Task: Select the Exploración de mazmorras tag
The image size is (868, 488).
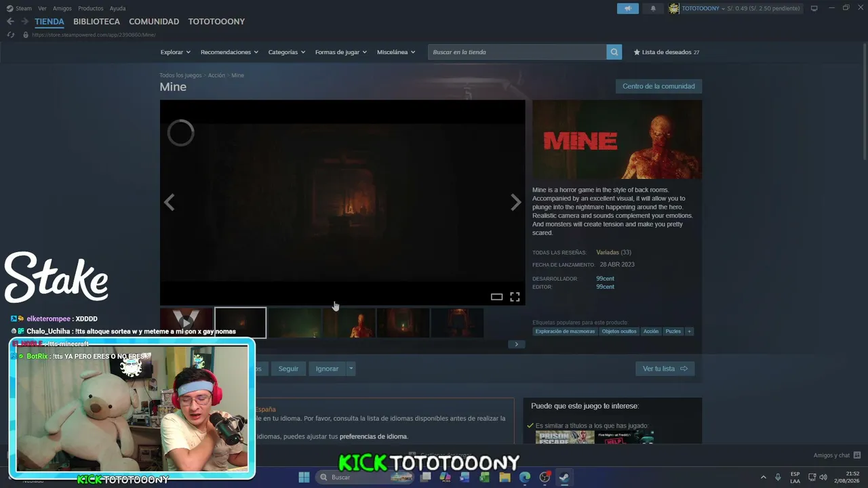Action: (x=565, y=331)
